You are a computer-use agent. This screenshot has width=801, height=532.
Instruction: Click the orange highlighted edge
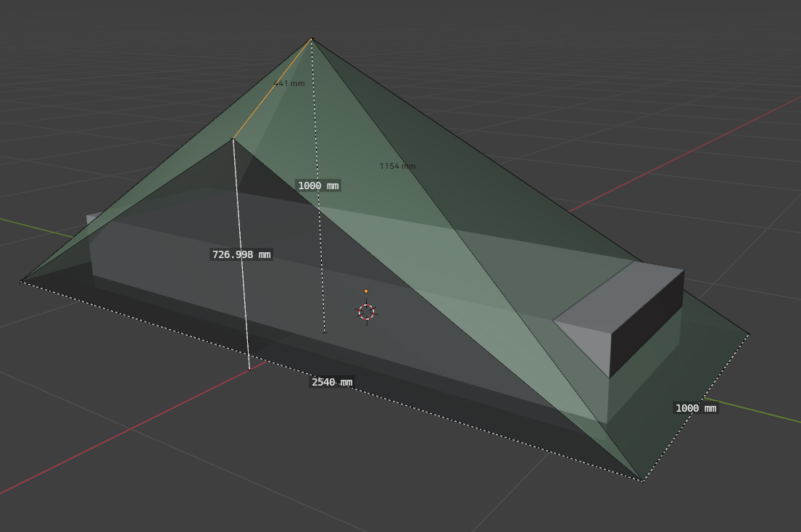point(272,88)
